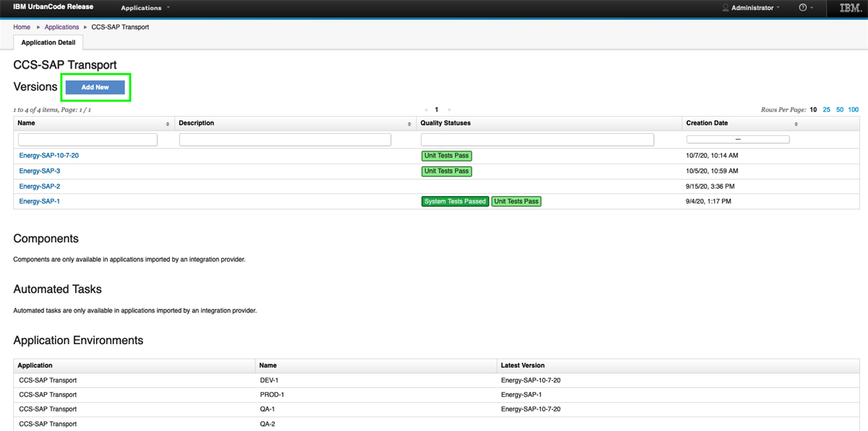The image size is (868, 431).
Task: Click the 10/5/20, 10:59 AM creation date
Action: pos(712,171)
